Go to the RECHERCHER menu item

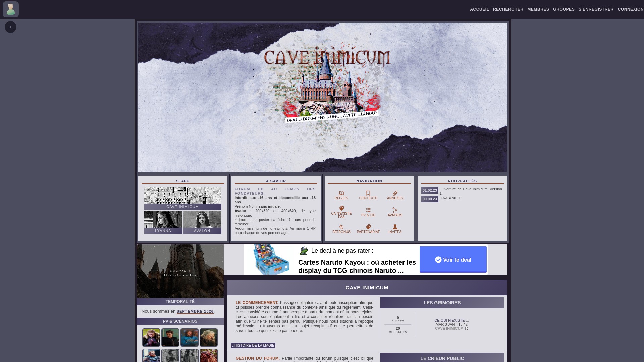click(x=508, y=9)
